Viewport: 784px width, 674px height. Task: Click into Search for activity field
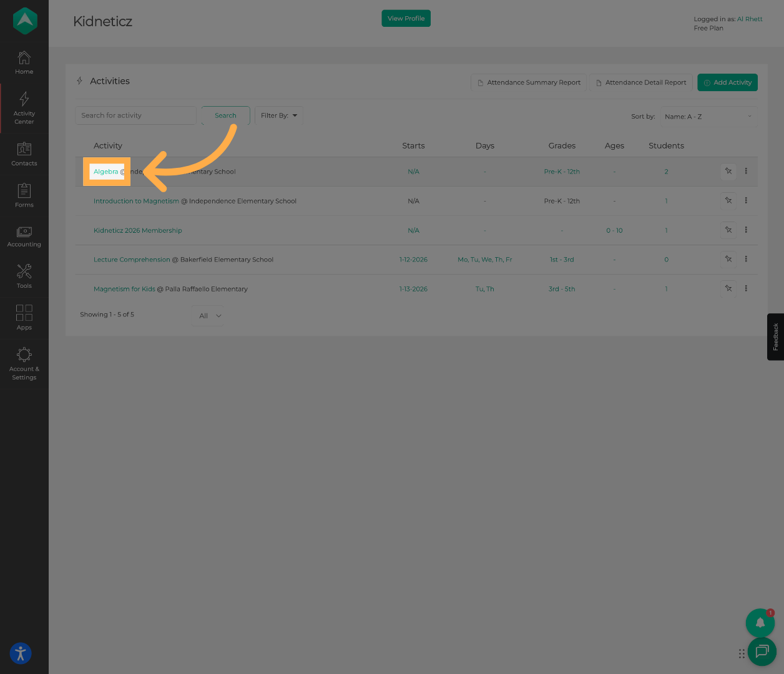[136, 115]
